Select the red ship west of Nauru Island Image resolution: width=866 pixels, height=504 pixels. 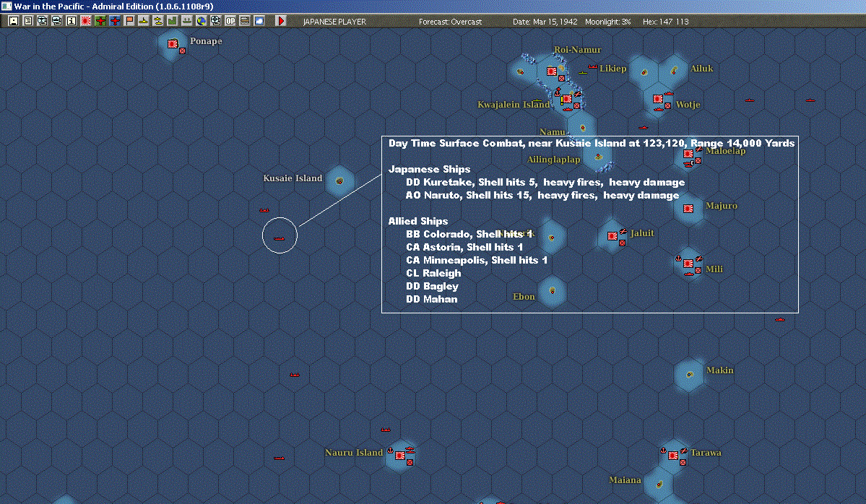[279, 459]
